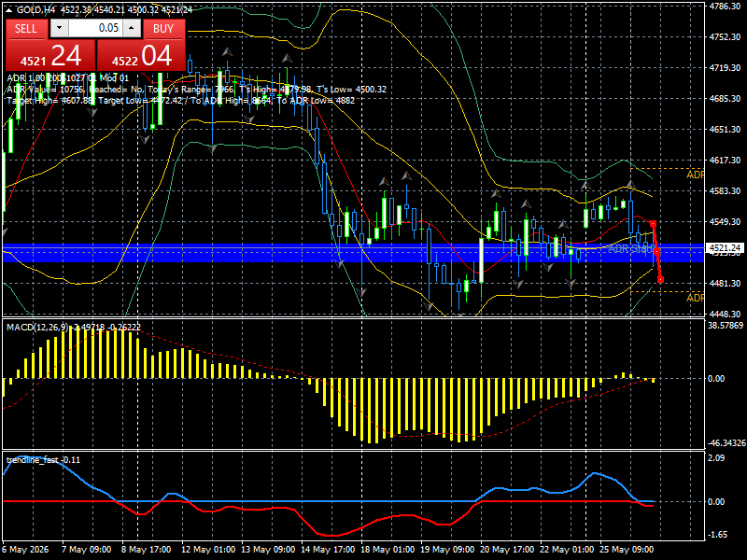The width and height of the screenshot is (747, 560).
Task: Click the MACD scale minimum -46.34326
Action: click(x=726, y=443)
